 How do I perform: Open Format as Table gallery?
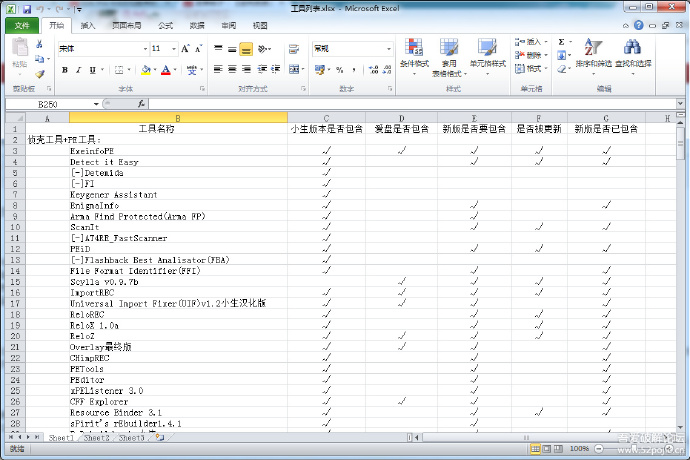pyautogui.click(x=449, y=57)
